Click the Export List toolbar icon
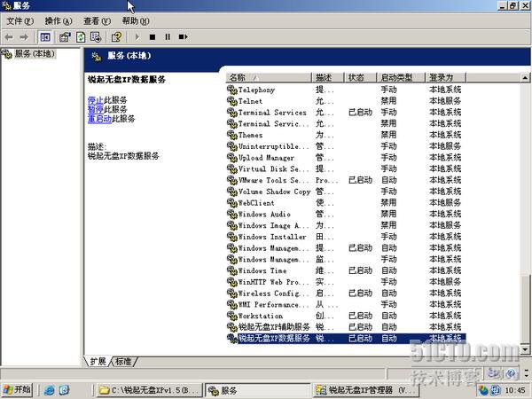Screen dimensions: 532x399 tap(96, 37)
